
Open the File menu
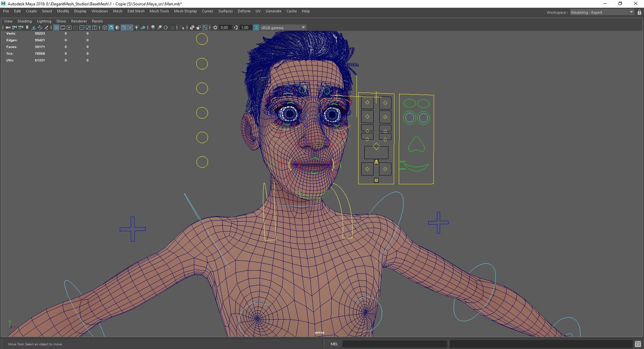[6, 11]
